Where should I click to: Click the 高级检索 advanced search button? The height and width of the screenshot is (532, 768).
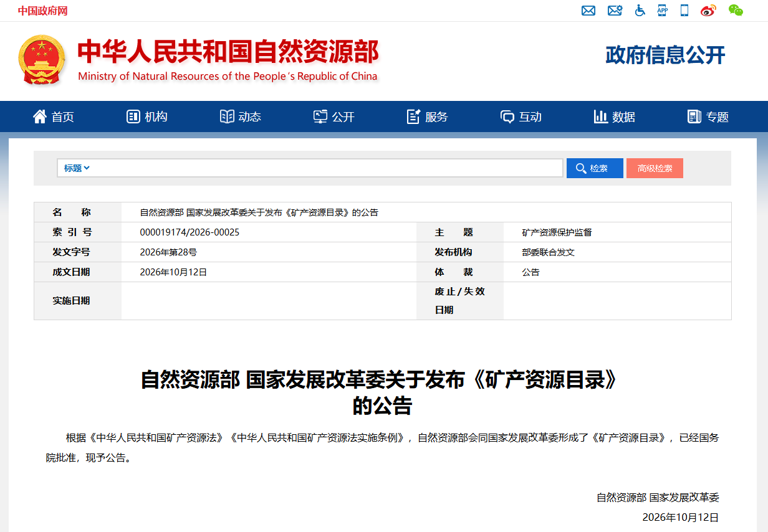click(655, 168)
